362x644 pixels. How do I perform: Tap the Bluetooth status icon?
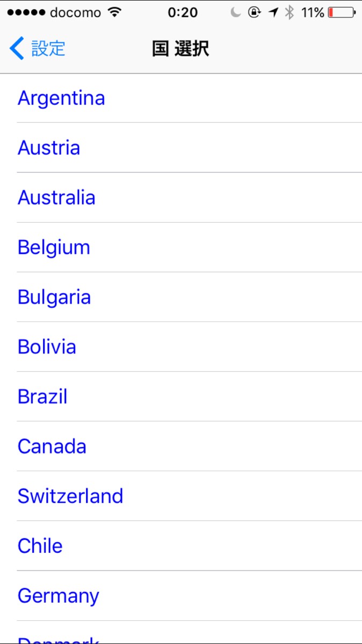tap(289, 12)
